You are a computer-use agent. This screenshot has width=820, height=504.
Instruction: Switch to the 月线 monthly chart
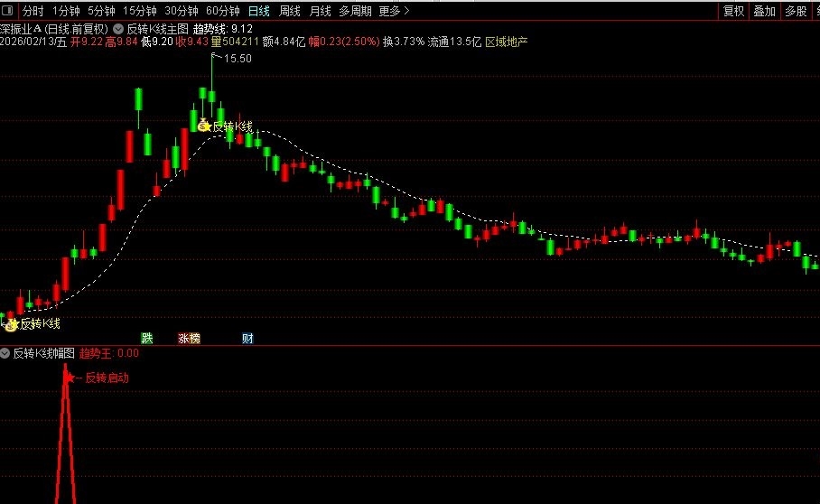click(x=320, y=11)
